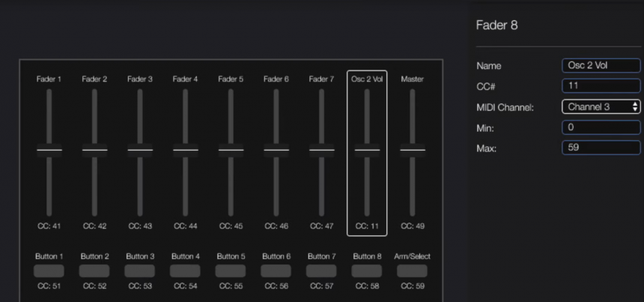644x302 pixels.
Task: Select the Fader 1 slider handle
Action: (49, 150)
